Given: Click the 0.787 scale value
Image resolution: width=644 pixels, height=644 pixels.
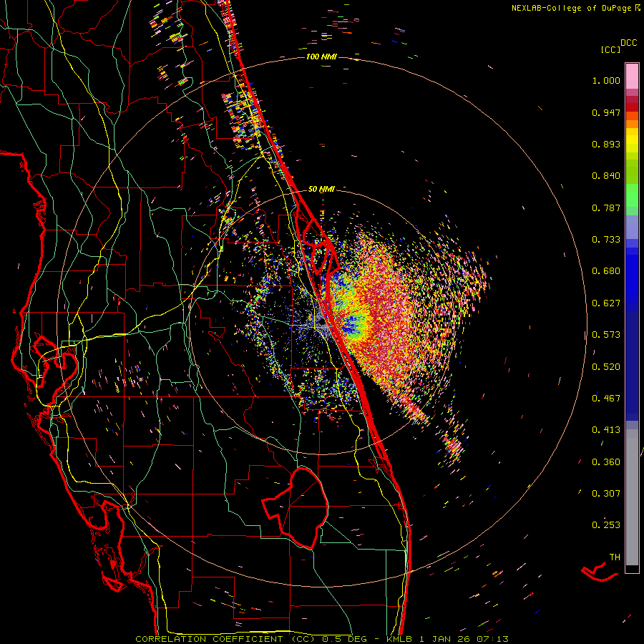Looking at the screenshot, I should (x=606, y=208).
